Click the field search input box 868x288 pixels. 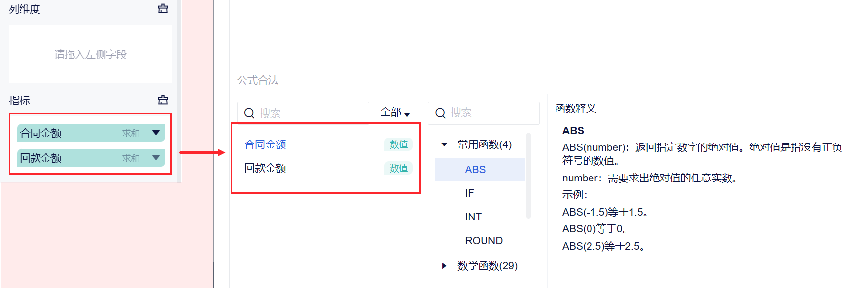point(311,113)
